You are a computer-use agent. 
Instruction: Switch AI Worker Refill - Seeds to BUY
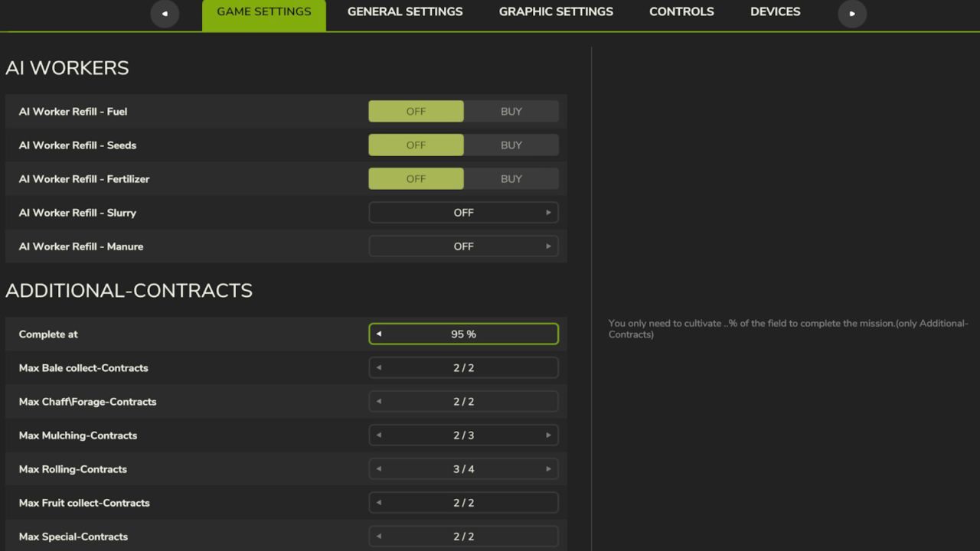click(x=511, y=145)
